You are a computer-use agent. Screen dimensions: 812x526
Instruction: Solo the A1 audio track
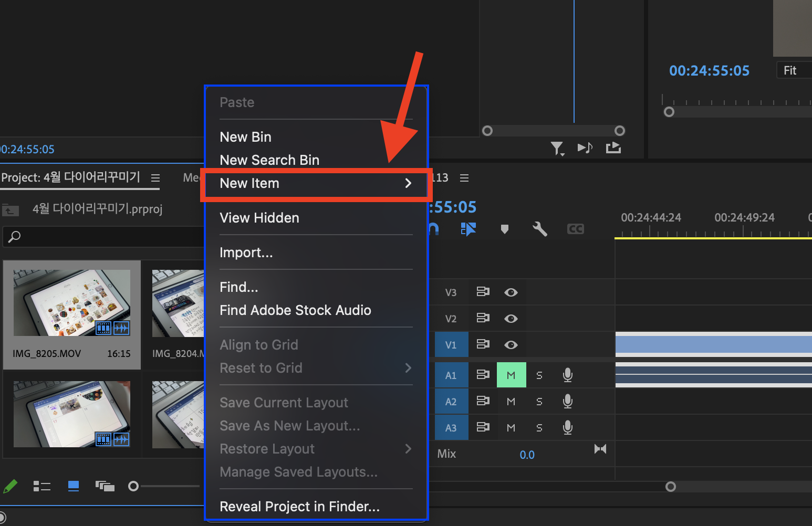coord(539,375)
